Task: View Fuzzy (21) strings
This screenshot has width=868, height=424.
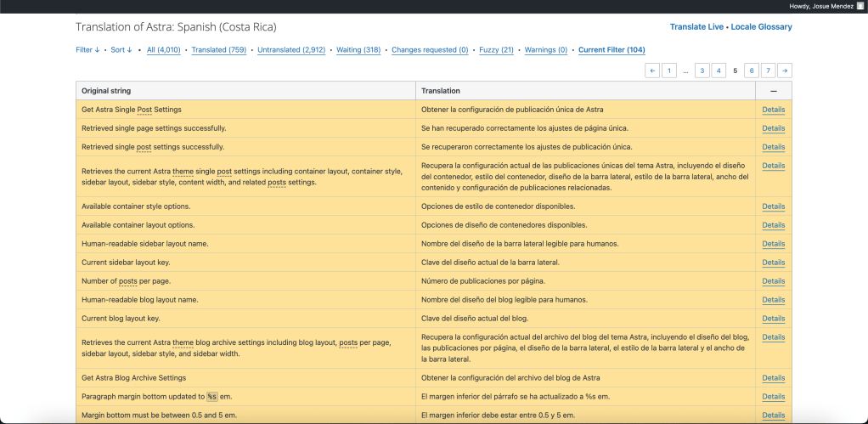Action: tap(496, 50)
